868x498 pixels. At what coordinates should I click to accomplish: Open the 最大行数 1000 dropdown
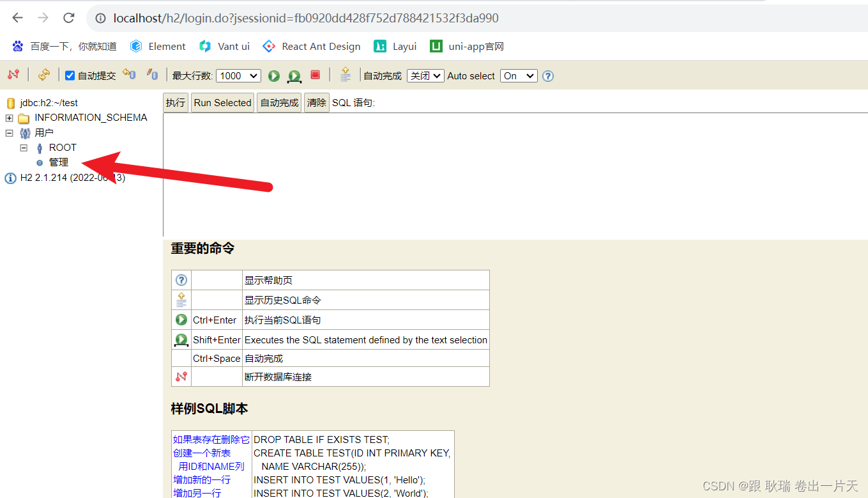[x=238, y=75]
